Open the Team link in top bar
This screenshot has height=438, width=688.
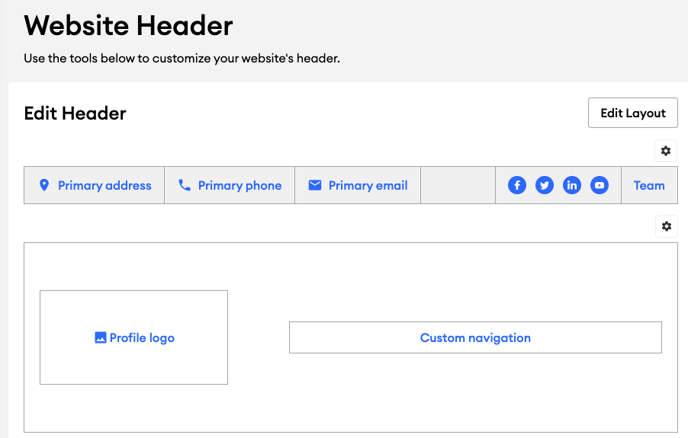(x=649, y=185)
